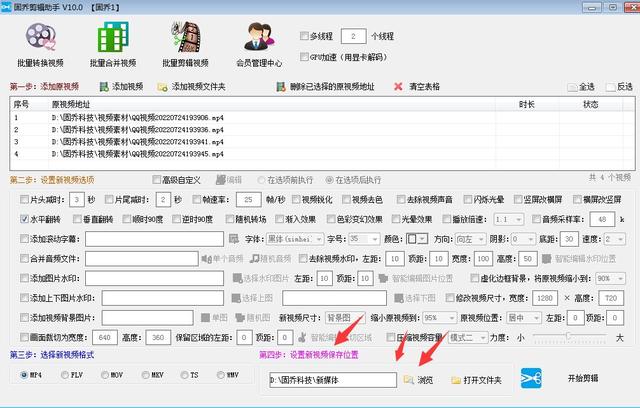Enable 去除视频声音 checkbox
Image resolution: width=640 pixels, height=408 pixels.
[401, 200]
